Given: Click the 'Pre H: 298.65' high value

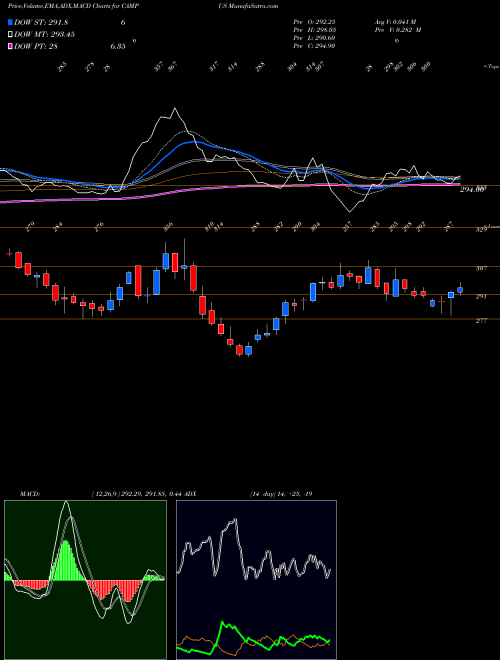Looking at the screenshot, I should (x=314, y=30).
